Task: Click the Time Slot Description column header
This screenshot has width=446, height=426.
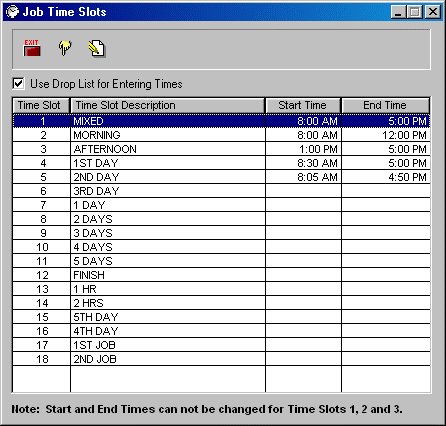Action: pos(168,106)
